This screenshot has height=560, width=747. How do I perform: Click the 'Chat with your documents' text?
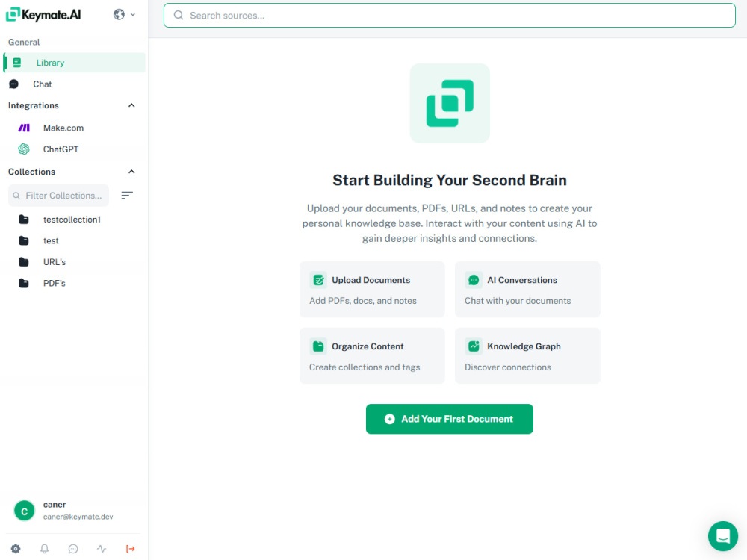click(518, 301)
